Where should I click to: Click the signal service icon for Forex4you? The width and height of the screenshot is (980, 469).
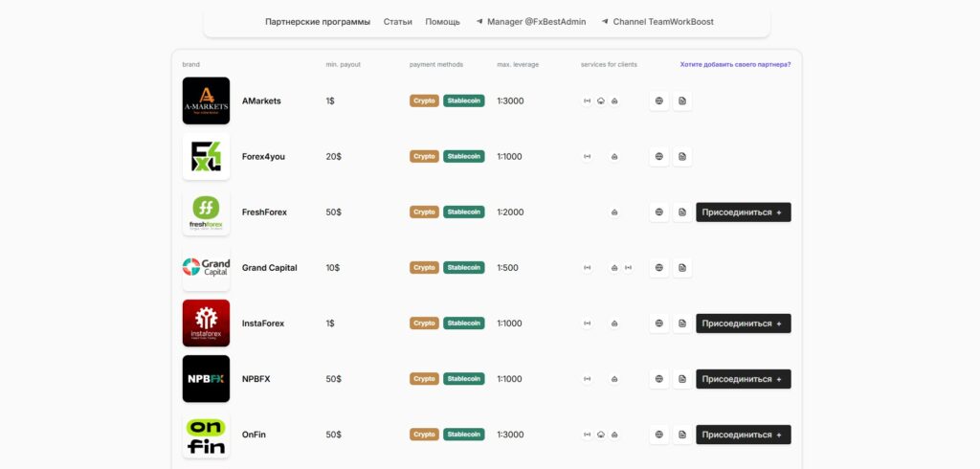[x=587, y=156]
